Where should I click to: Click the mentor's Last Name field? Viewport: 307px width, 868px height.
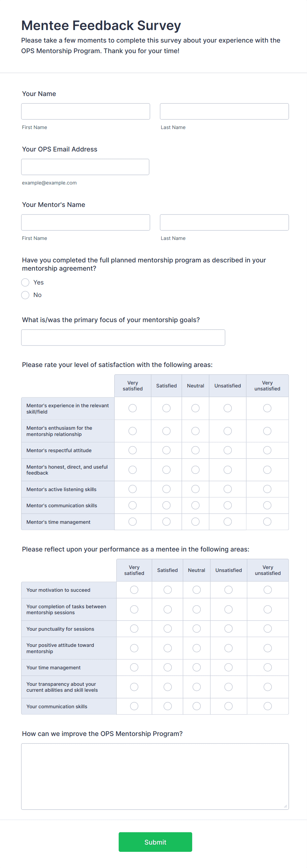point(224,222)
